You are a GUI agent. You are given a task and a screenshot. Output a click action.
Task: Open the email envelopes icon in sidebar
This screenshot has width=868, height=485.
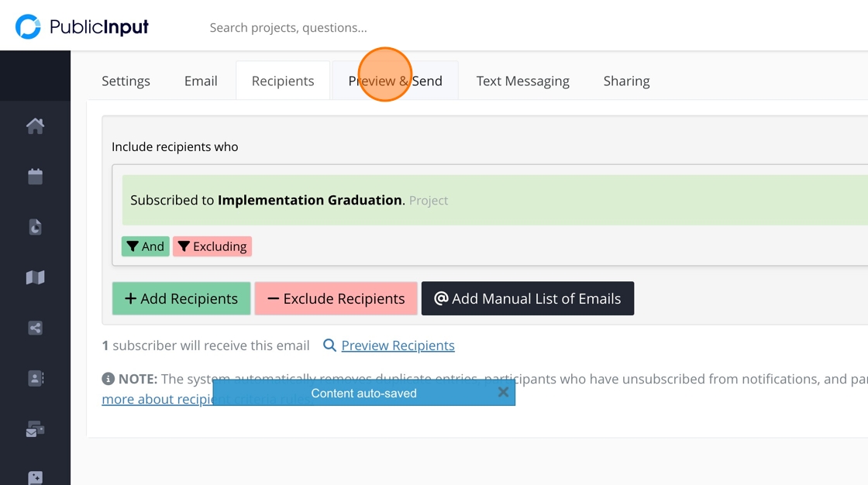pos(35,429)
